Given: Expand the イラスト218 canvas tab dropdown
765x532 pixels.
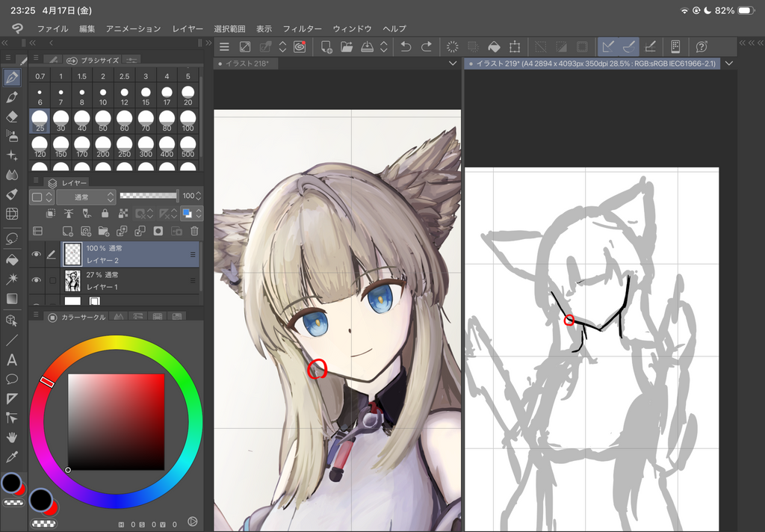Looking at the screenshot, I should pos(453,64).
